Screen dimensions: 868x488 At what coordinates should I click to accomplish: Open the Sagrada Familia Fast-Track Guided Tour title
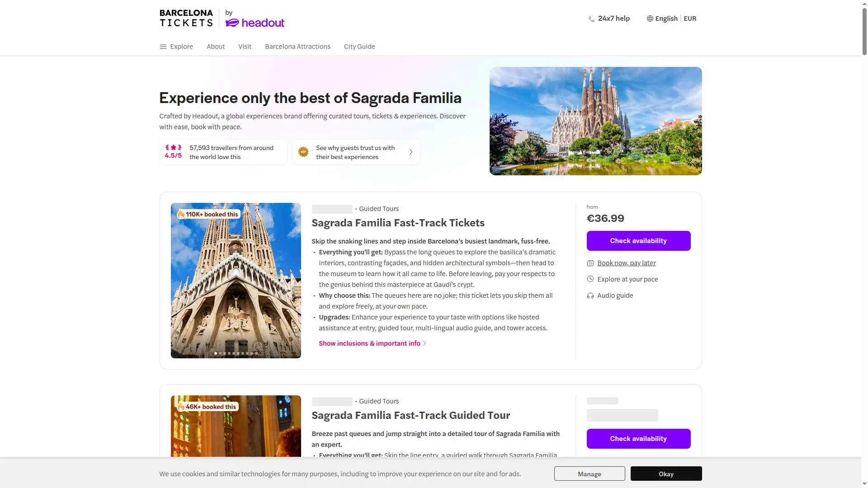(410, 415)
